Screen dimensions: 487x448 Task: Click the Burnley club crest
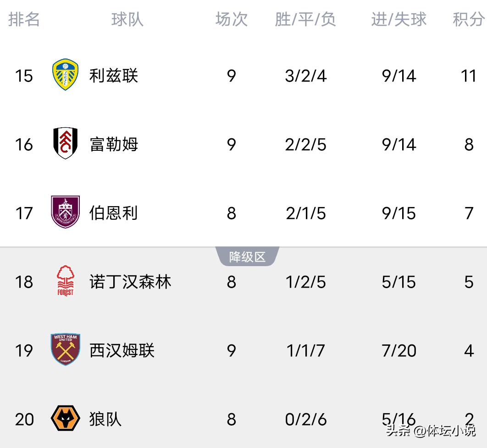coord(65,212)
